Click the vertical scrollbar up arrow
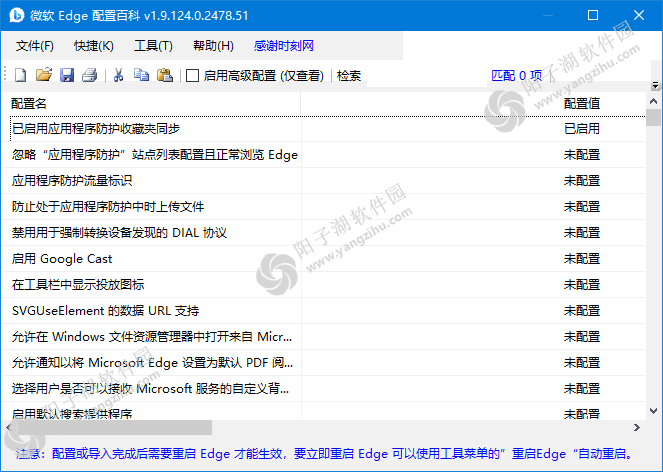The image size is (663, 472). [653, 101]
